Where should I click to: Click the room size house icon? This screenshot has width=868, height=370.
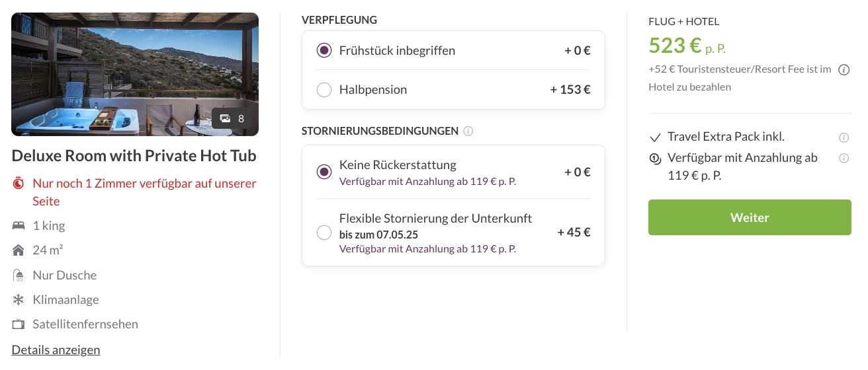19,250
